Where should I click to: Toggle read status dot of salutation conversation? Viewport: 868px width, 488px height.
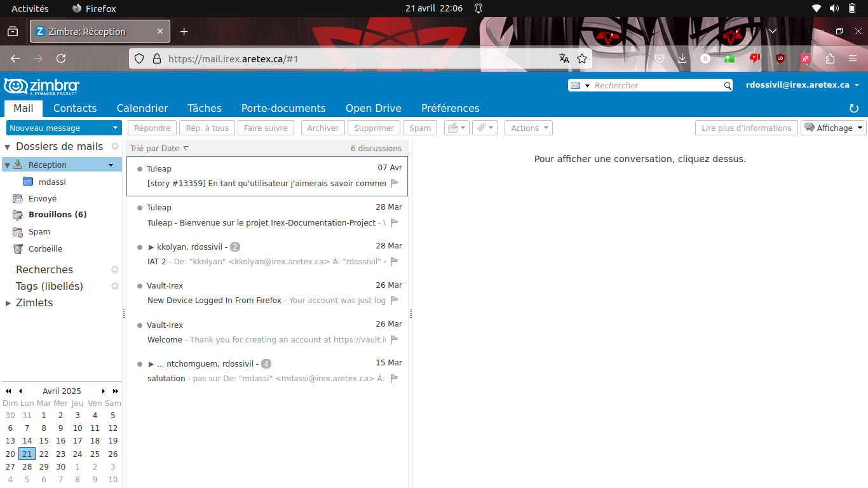coord(140,364)
